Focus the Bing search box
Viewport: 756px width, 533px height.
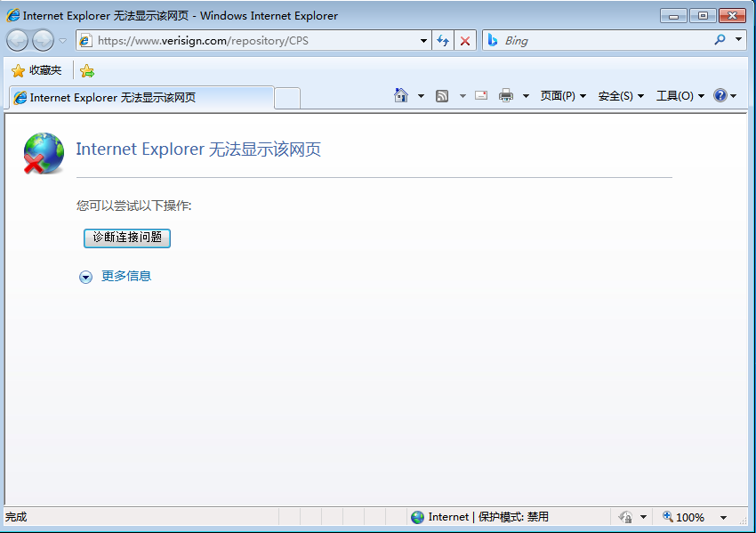coord(598,41)
